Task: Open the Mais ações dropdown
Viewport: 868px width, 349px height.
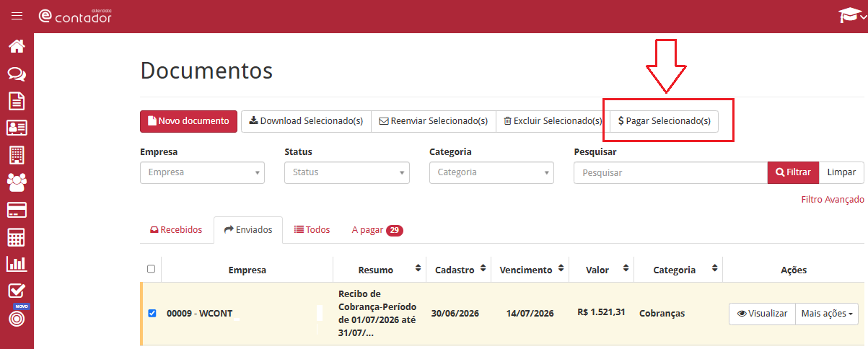Action: [826, 314]
